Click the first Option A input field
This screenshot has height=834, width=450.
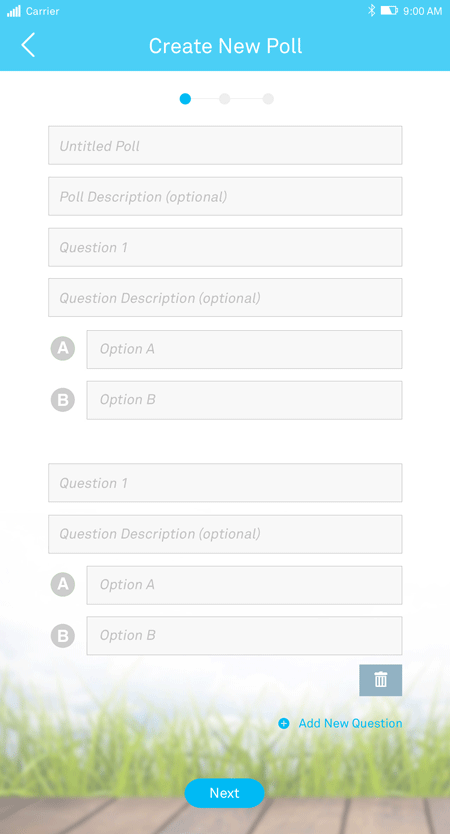coord(244,349)
